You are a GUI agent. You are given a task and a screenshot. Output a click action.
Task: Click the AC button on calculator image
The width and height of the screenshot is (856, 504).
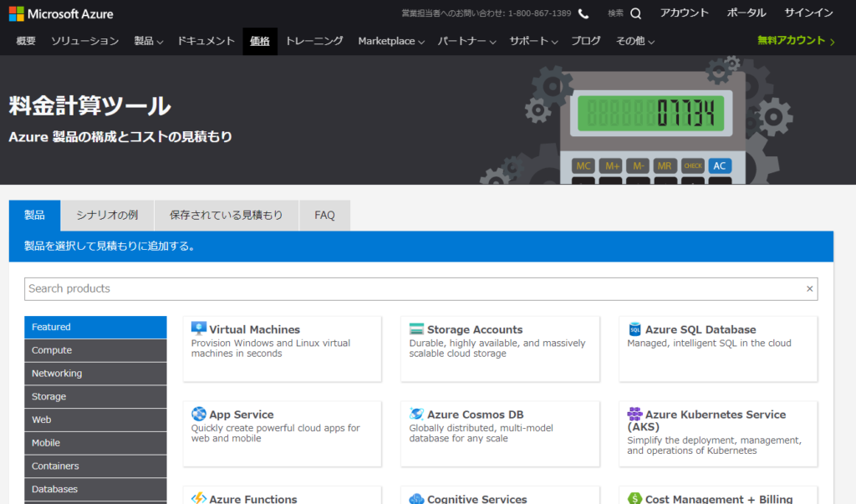[x=720, y=166]
